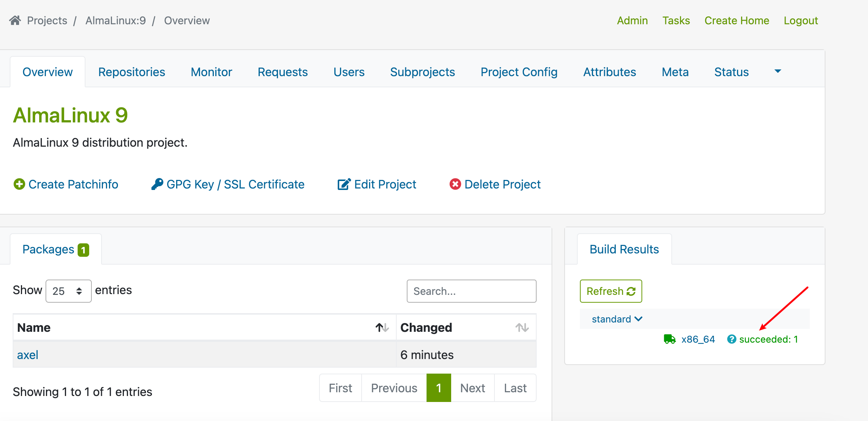Open the Repositories tab

point(132,72)
